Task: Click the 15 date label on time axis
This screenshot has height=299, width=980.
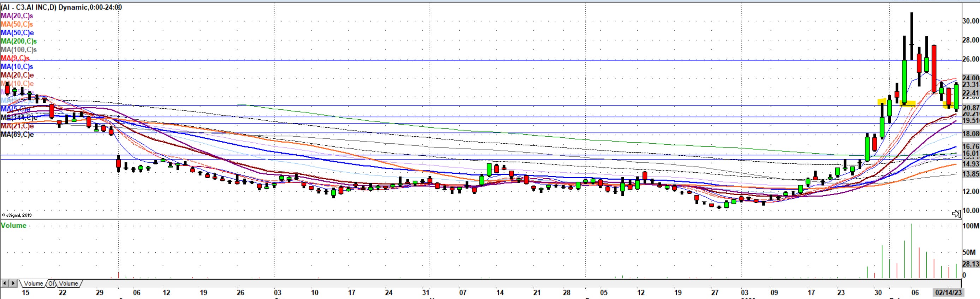Action: click(x=25, y=293)
